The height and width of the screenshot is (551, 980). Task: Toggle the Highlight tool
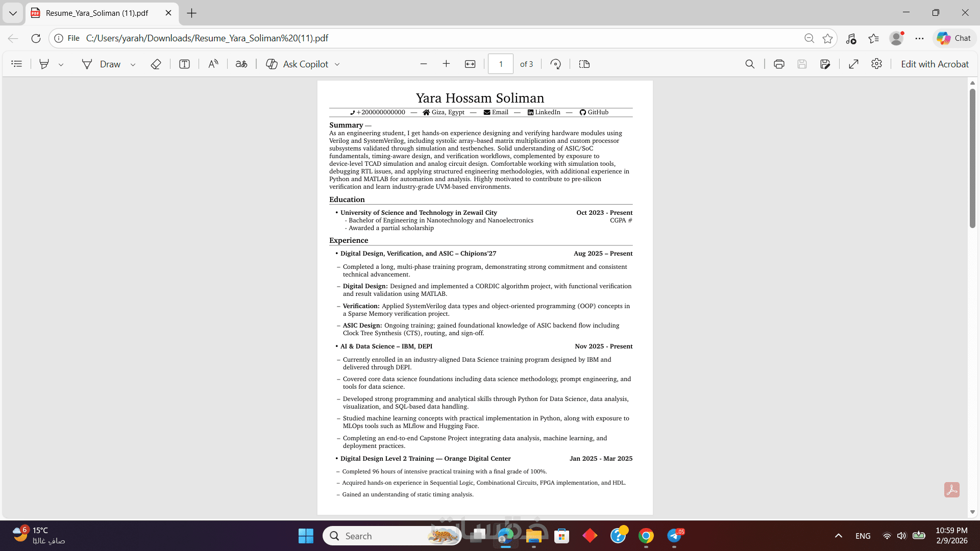pyautogui.click(x=44, y=64)
